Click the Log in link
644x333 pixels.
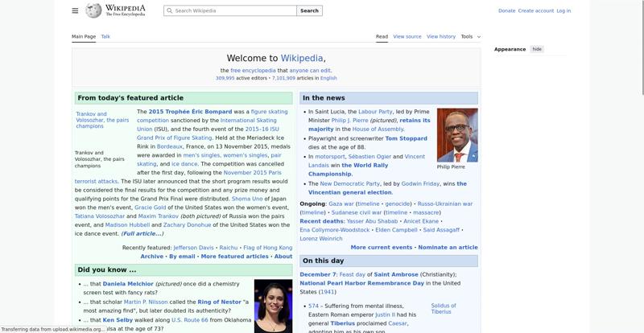(563, 11)
